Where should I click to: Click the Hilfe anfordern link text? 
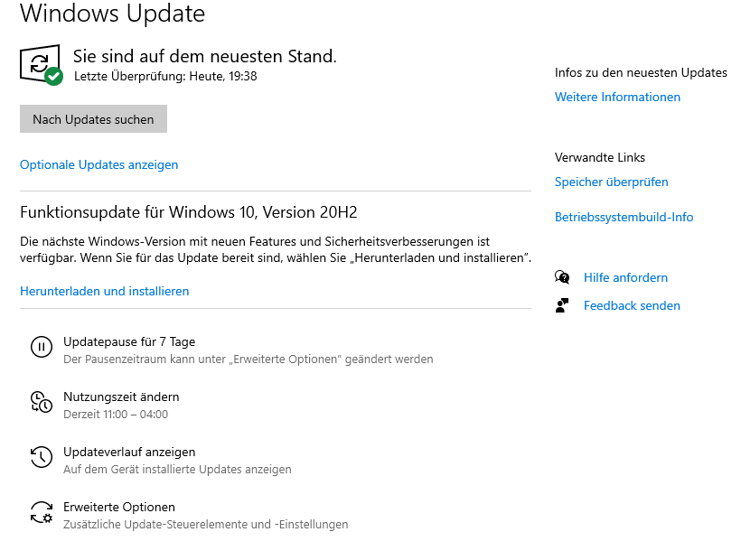point(625,277)
